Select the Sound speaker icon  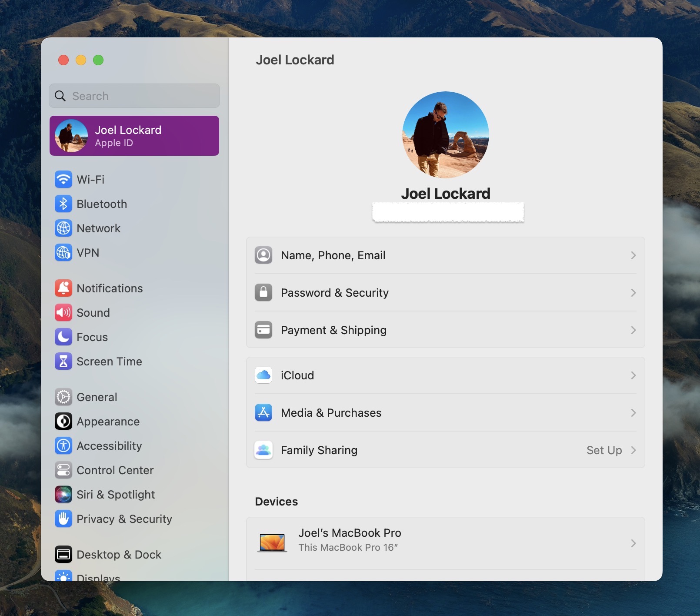[x=63, y=312]
